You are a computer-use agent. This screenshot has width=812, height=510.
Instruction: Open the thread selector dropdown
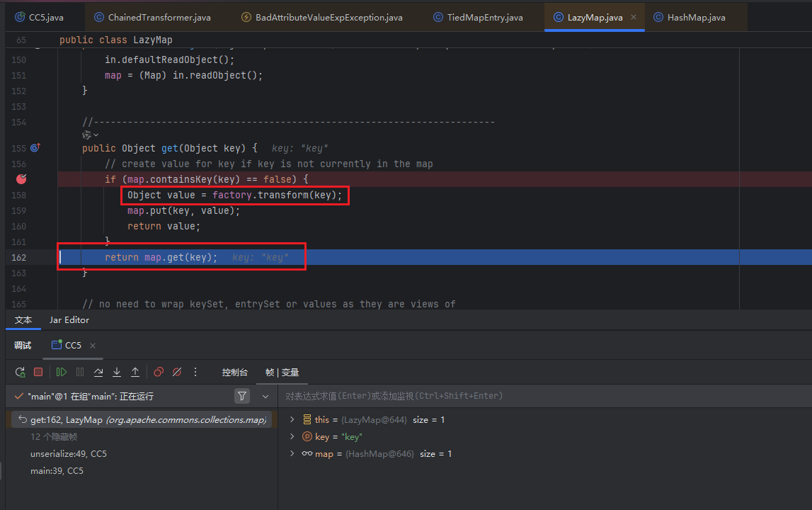click(265, 396)
